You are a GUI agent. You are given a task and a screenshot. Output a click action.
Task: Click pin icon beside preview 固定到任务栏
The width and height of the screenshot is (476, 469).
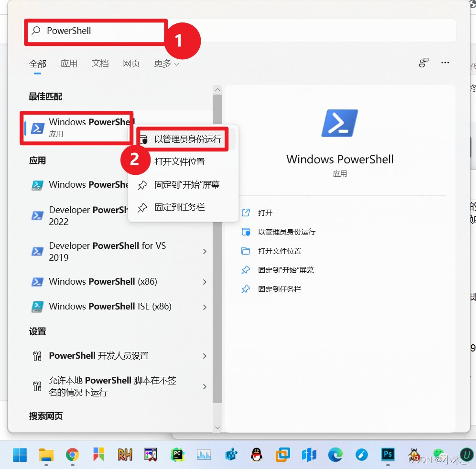[246, 289]
